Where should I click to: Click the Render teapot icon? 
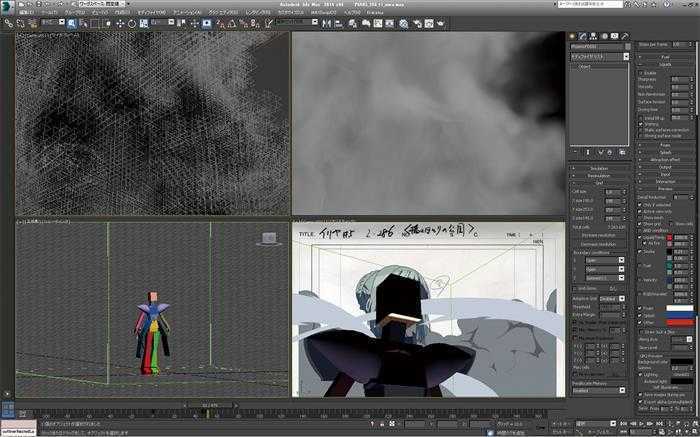(x=441, y=23)
